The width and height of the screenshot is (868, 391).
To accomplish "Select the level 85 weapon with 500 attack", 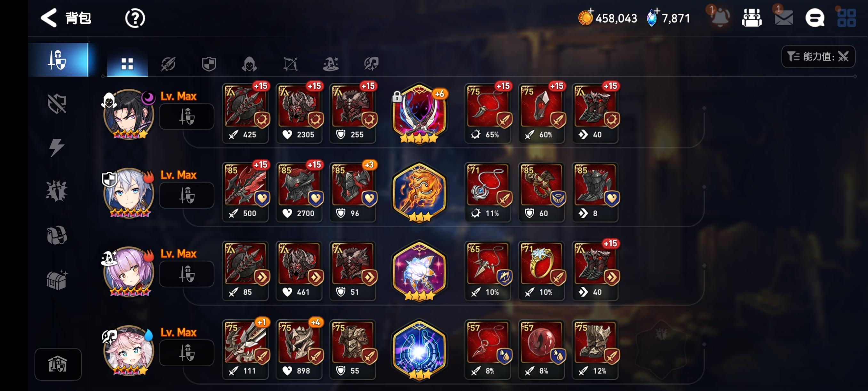I will [x=245, y=192].
